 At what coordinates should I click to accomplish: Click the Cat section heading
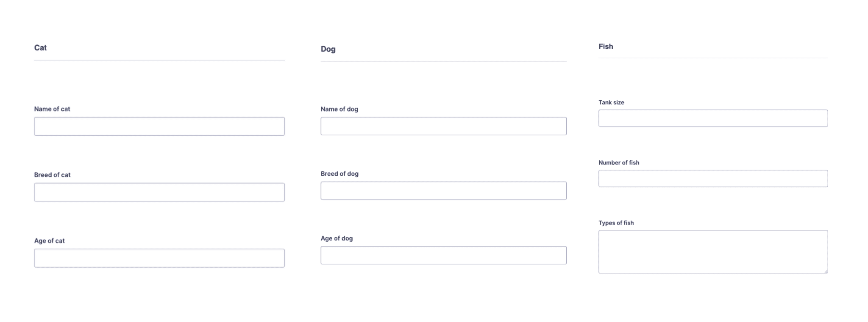40,48
